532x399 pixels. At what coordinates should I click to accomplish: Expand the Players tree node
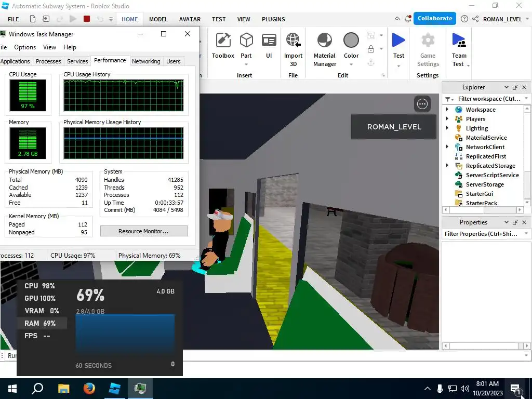447,119
